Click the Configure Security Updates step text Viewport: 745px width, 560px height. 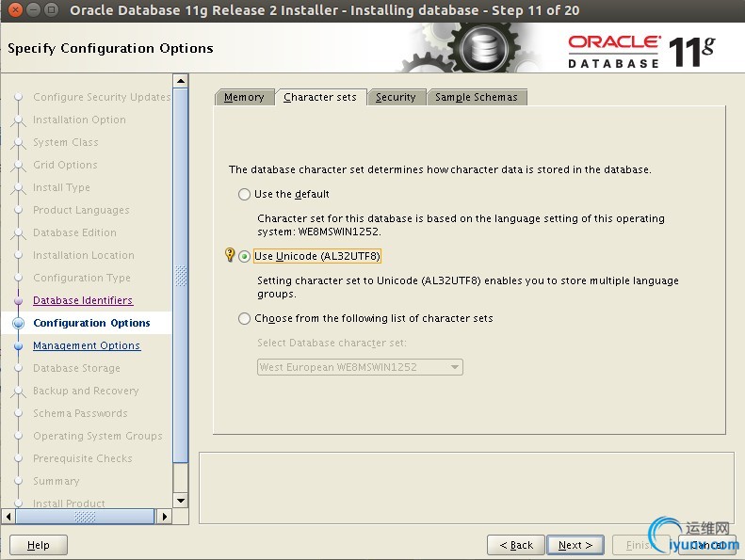click(102, 97)
